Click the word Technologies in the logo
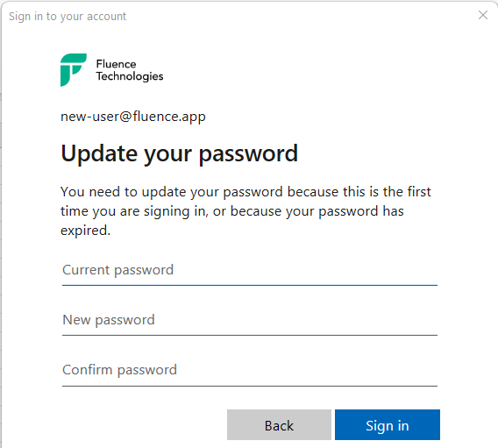The image size is (498, 448). click(130, 76)
